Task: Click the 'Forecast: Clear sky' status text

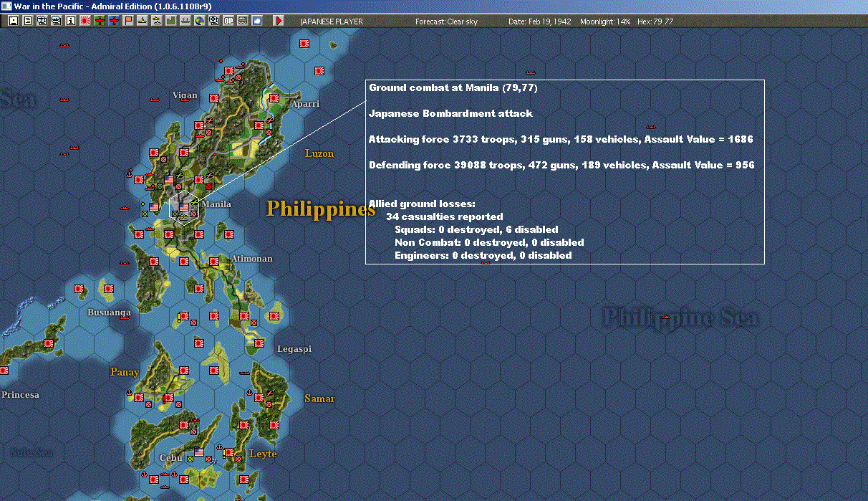Action: [x=446, y=22]
